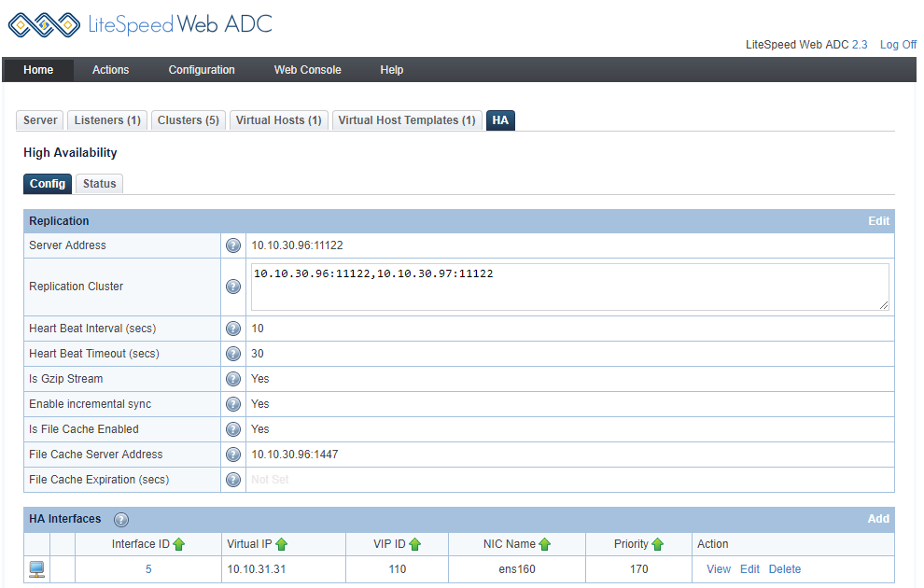The image size is (924, 588).
Task: Click help icon for File Cache Expiration
Action: pyautogui.click(x=233, y=480)
